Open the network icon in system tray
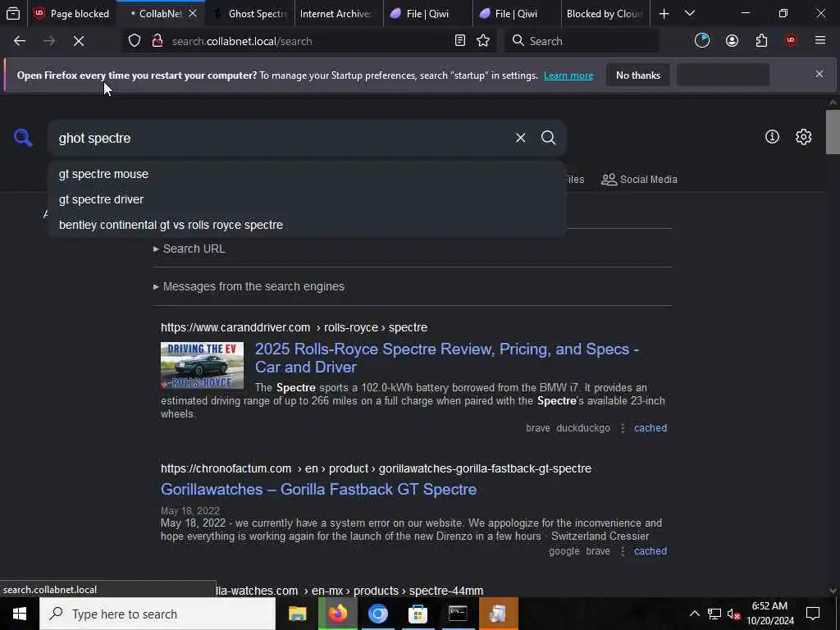 pos(714,614)
